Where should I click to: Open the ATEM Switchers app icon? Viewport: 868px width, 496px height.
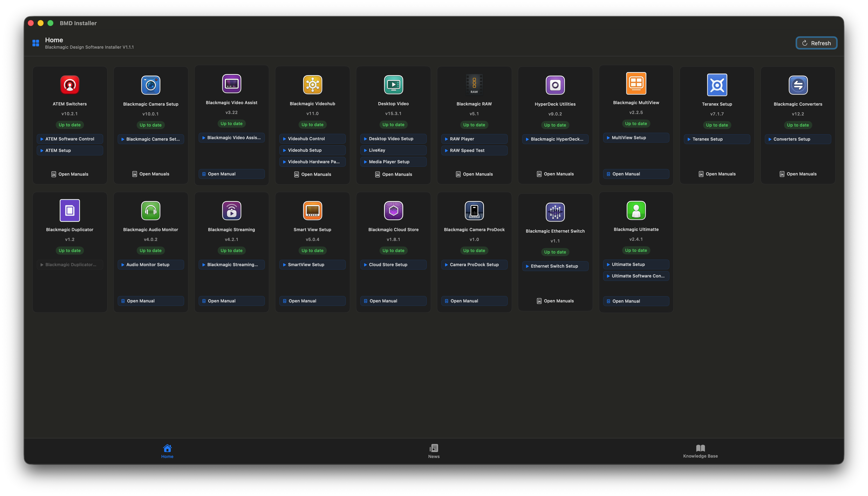[70, 85]
